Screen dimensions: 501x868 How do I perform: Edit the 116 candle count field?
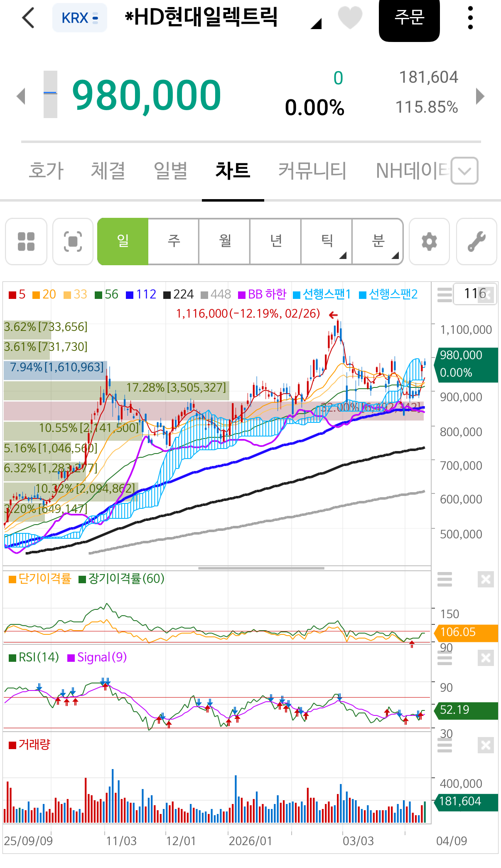[x=475, y=293]
